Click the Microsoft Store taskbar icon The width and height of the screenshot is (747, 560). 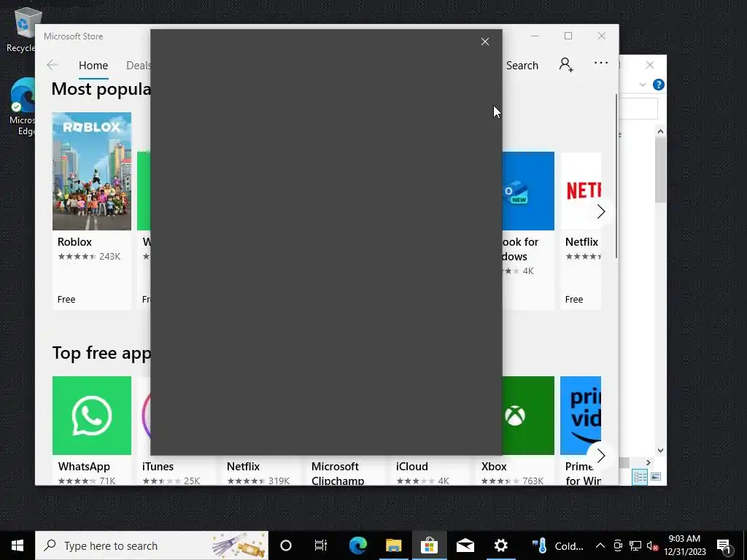tap(429, 545)
